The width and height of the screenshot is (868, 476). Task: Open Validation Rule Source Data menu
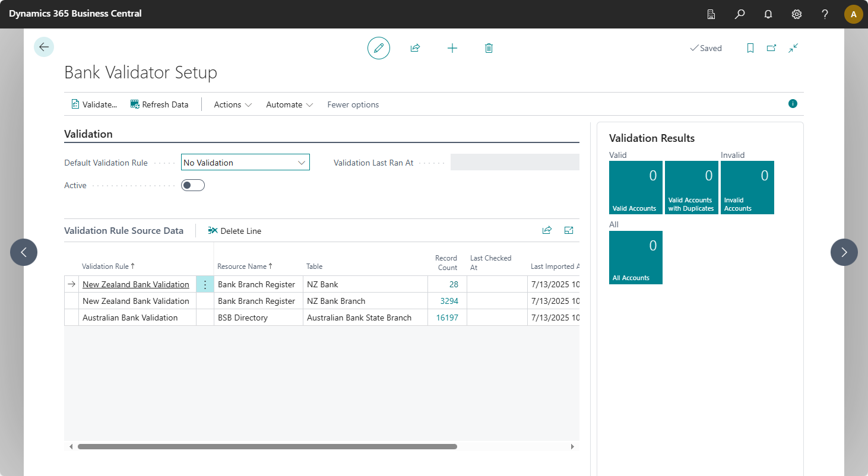pos(123,230)
